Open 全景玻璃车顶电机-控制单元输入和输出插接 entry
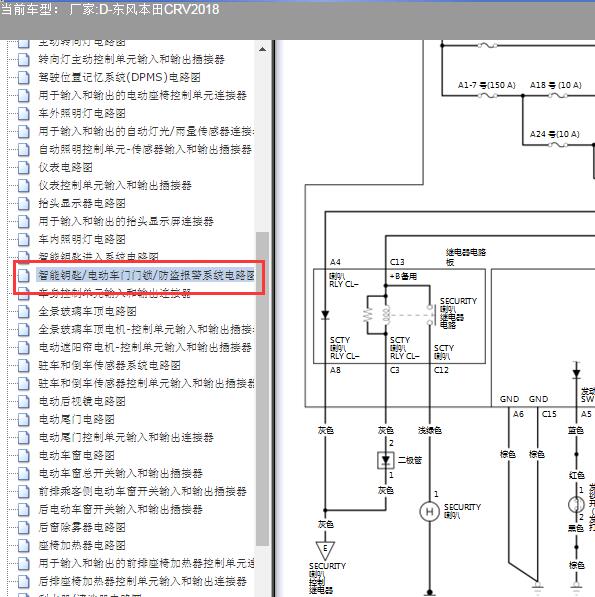This screenshot has height=597, width=595. click(x=146, y=330)
